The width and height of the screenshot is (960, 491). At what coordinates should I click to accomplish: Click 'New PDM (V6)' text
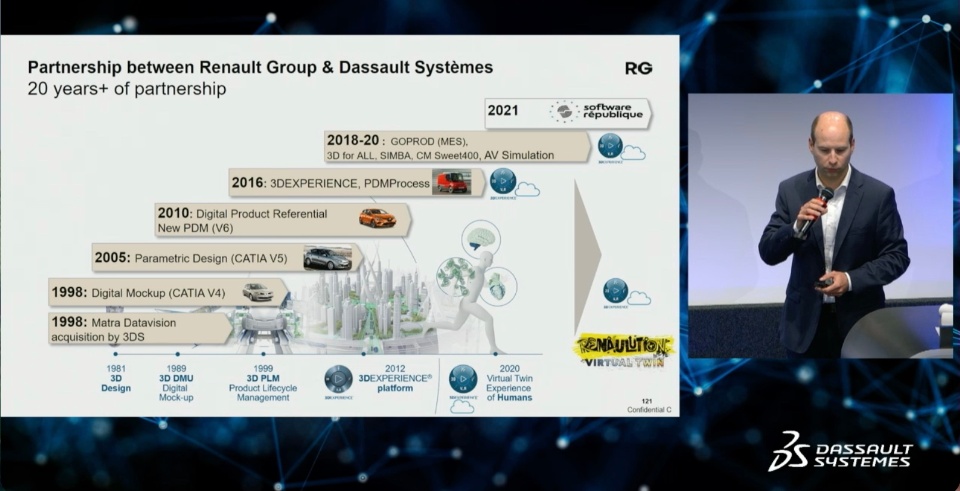coord(195,229)
